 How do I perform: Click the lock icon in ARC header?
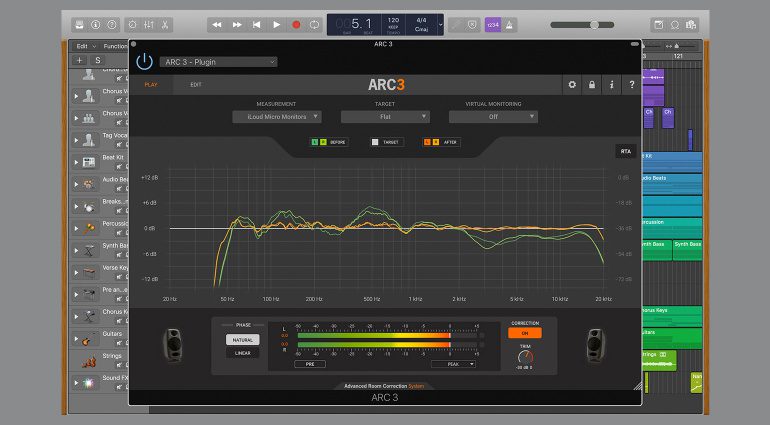point(592,85)
